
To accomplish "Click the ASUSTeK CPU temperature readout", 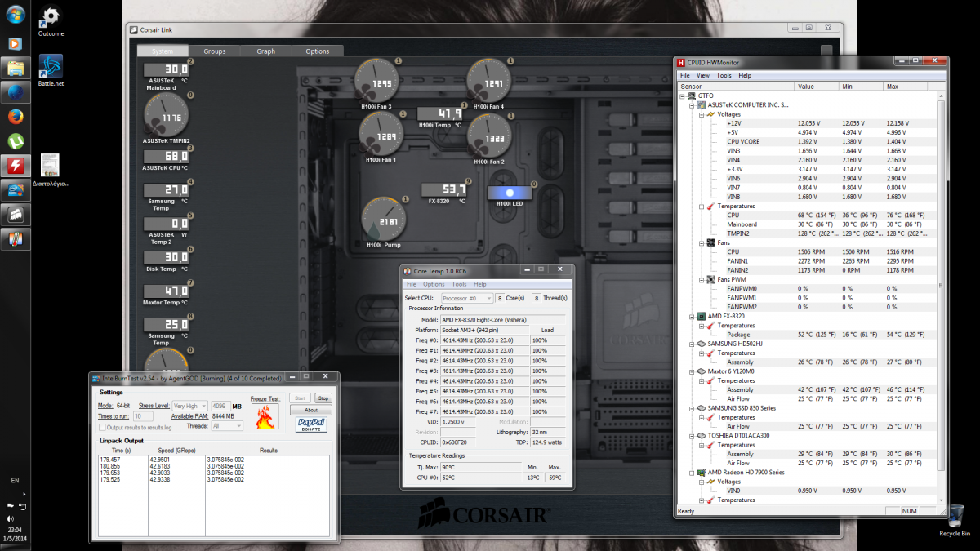I will (x=167, y=156).
